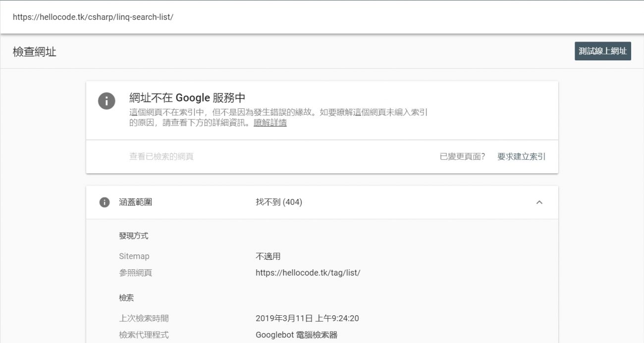Select 查看已檢索的網頁 option

coord(161,156)
